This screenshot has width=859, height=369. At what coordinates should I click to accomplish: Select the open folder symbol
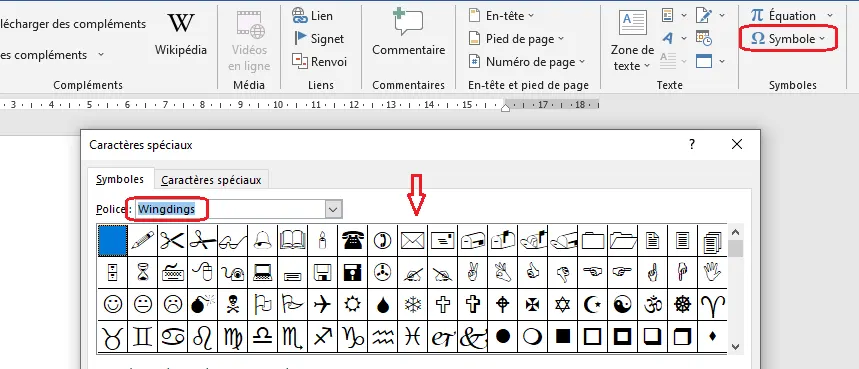[622, 240]
